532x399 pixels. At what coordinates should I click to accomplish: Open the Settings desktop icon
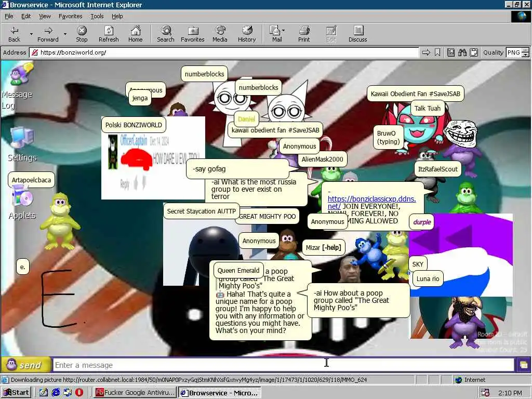pos(22,144)
